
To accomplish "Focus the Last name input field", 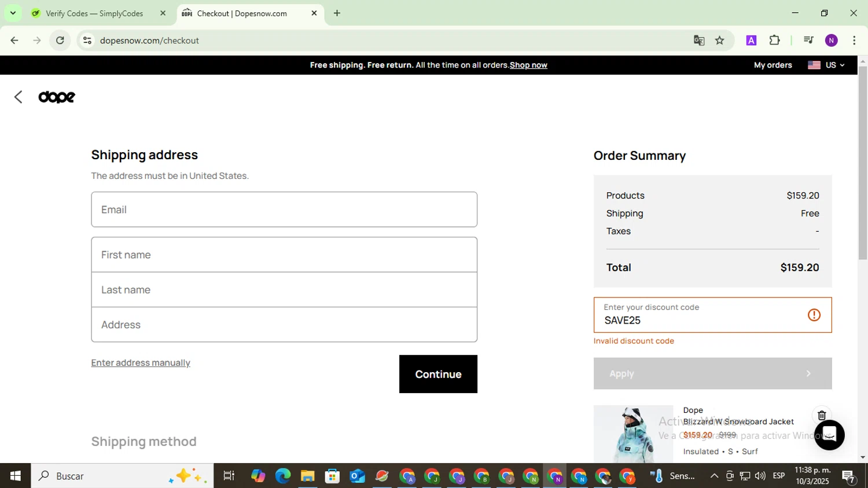I will 284,289.
